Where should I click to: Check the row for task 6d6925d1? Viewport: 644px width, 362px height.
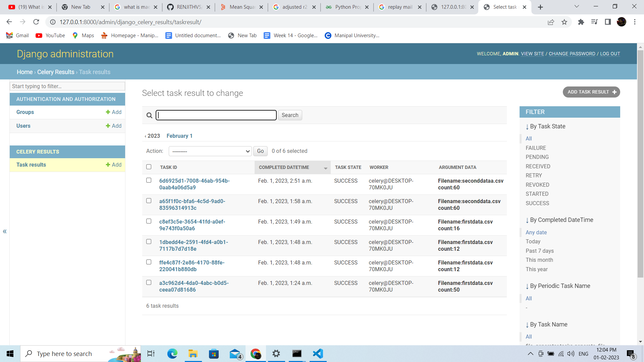pyautogui.click(x=149, y=180)
